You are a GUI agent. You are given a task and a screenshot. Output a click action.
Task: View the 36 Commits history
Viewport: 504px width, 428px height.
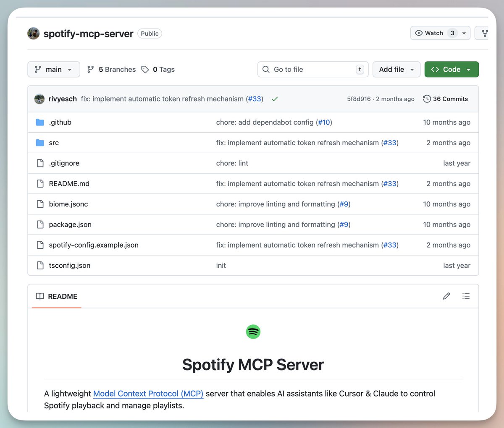coord(445,99)
